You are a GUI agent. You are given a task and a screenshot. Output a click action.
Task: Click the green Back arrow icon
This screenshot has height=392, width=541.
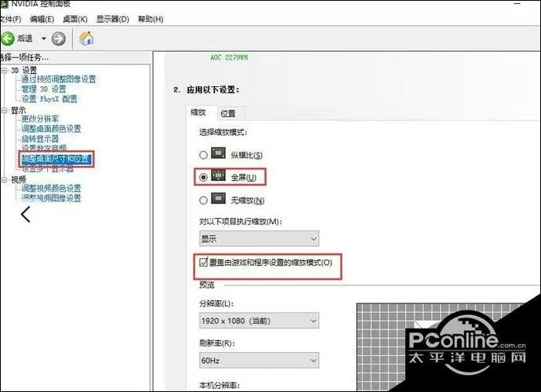[x=6, y=38]
